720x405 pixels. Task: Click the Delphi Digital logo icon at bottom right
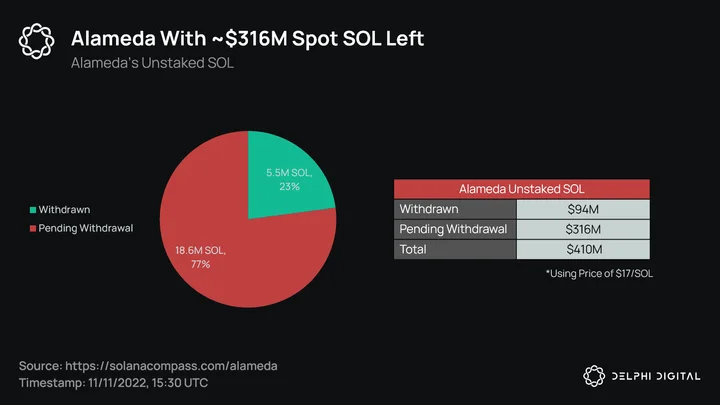594,376
